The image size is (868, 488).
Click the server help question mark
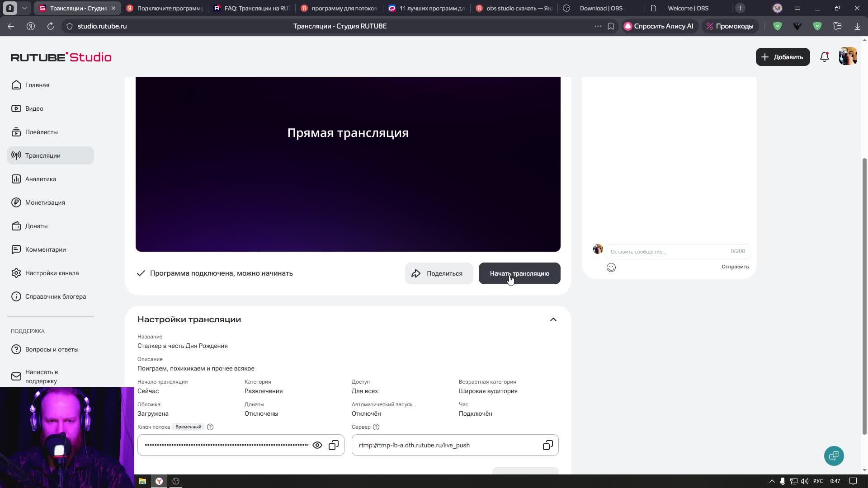click(x=376, y=427)
